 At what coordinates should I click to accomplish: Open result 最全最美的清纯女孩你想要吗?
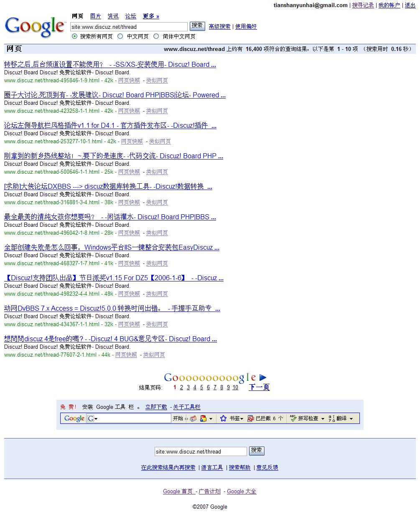click(110, 217)
